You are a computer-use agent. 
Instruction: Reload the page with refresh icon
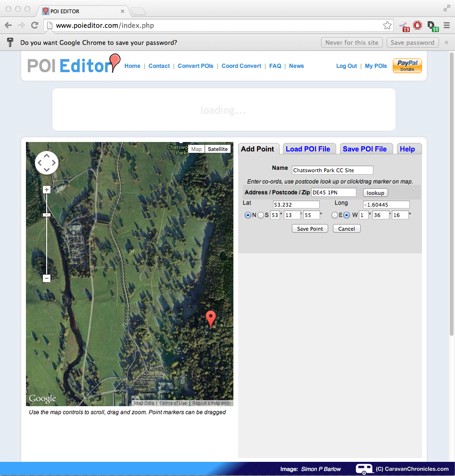pos(34,25)
